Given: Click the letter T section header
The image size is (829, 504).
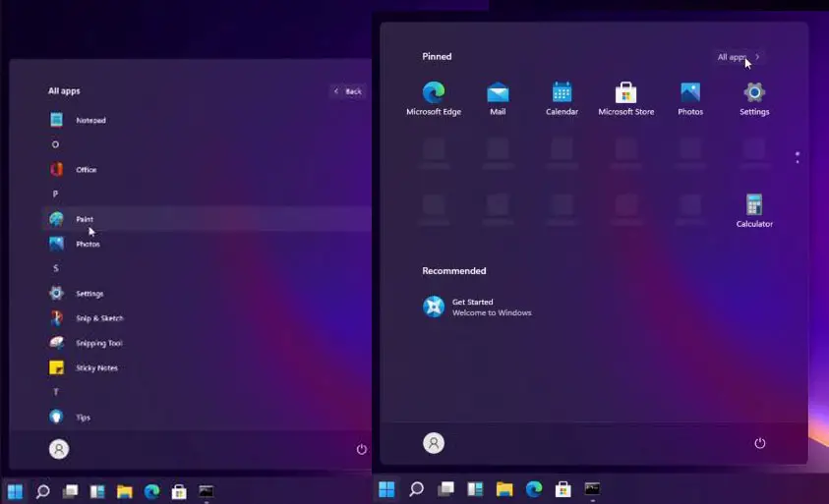Looking at the screenshot, I should pyautogui.click(x=55, y=392).
